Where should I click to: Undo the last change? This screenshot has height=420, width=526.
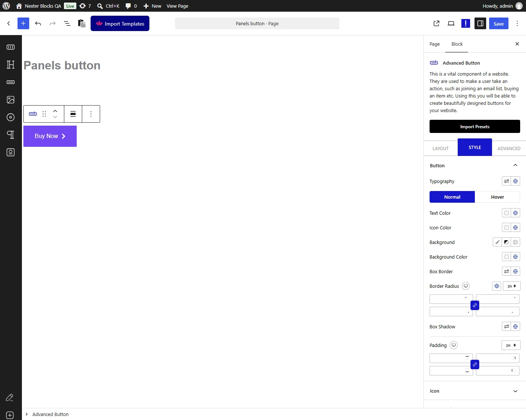click(x=38, y=23)
